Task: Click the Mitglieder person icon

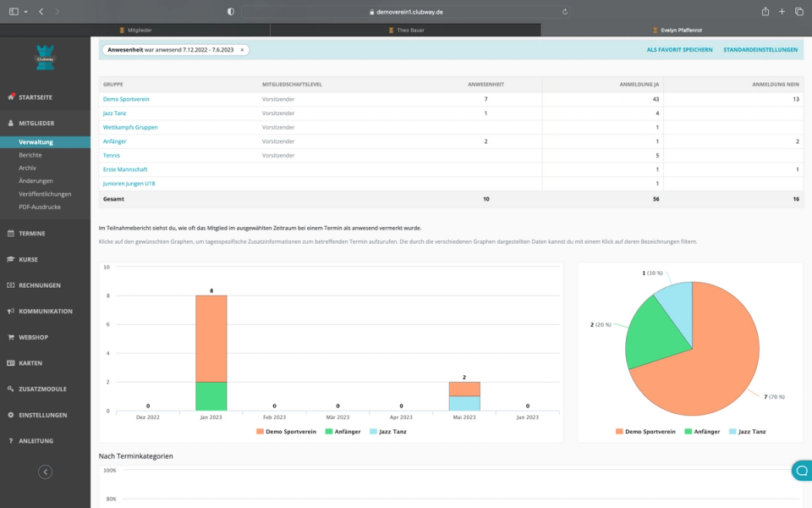Action: point(11,123)
